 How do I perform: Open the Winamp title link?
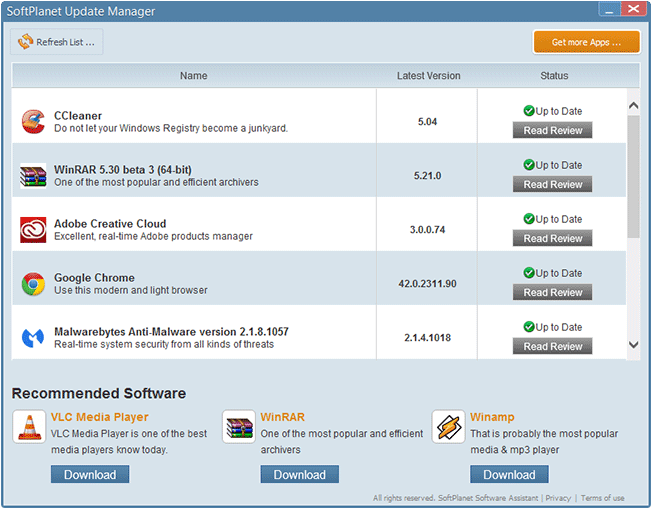[492, 417]
